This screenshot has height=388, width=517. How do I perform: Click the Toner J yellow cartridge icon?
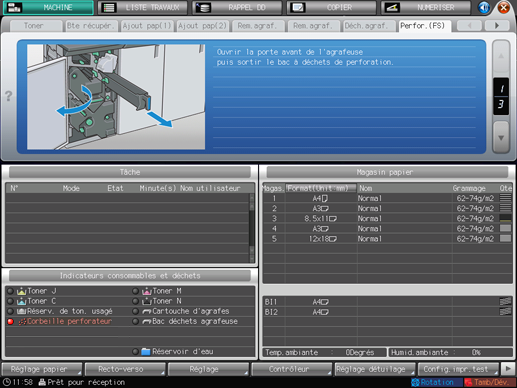point(21,291)
